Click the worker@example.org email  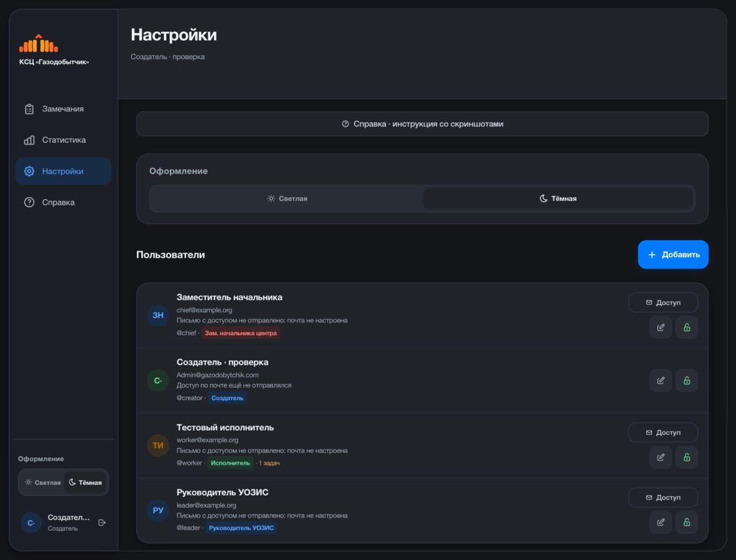(x=207, y=440)
